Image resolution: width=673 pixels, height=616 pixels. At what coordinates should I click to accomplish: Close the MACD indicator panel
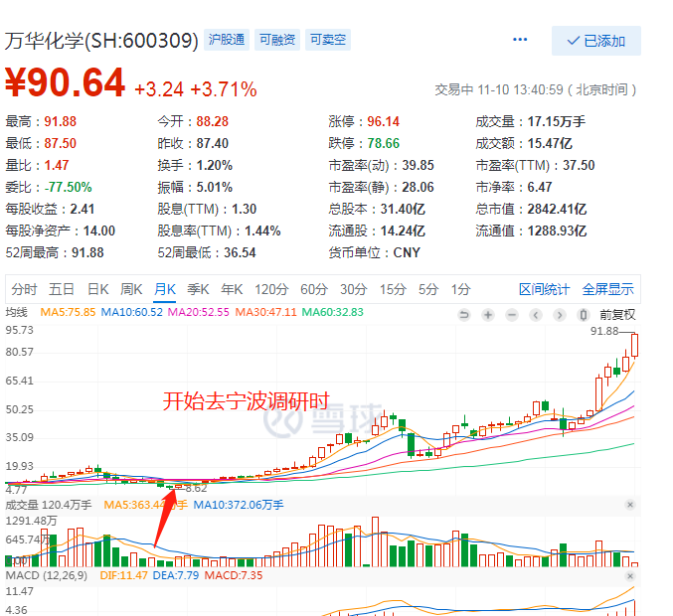(629, 575)
